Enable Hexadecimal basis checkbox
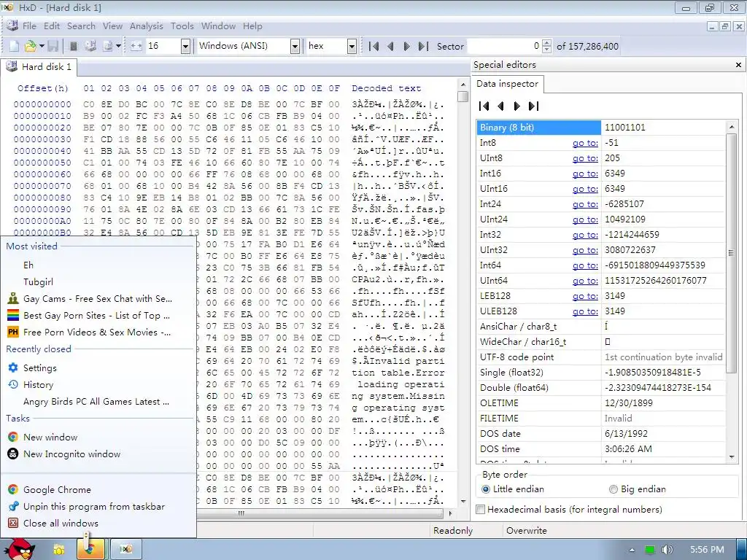This screenshot has height=560, width=747. coord(481,510)
